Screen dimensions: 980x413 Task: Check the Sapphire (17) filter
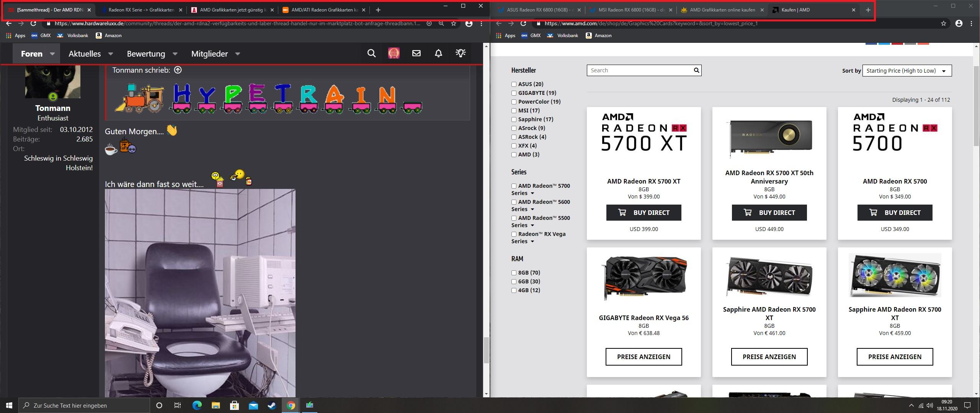(x=514, y=119)
